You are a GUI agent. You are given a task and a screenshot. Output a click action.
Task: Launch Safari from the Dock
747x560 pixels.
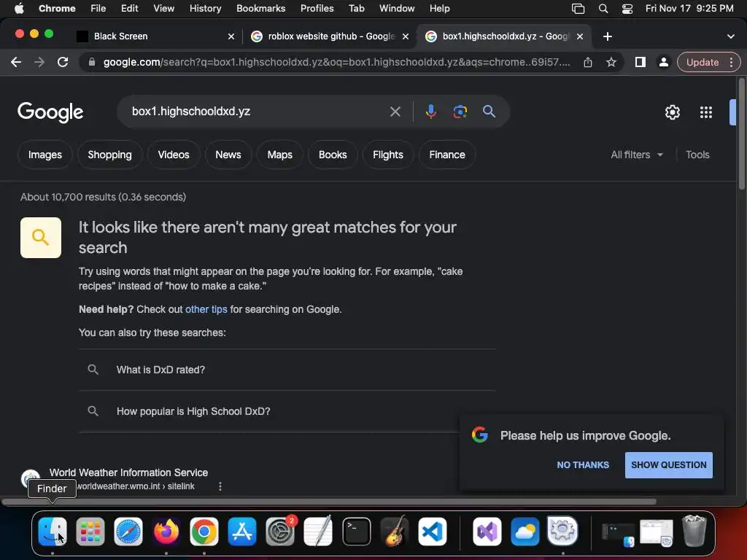(128, 532)
